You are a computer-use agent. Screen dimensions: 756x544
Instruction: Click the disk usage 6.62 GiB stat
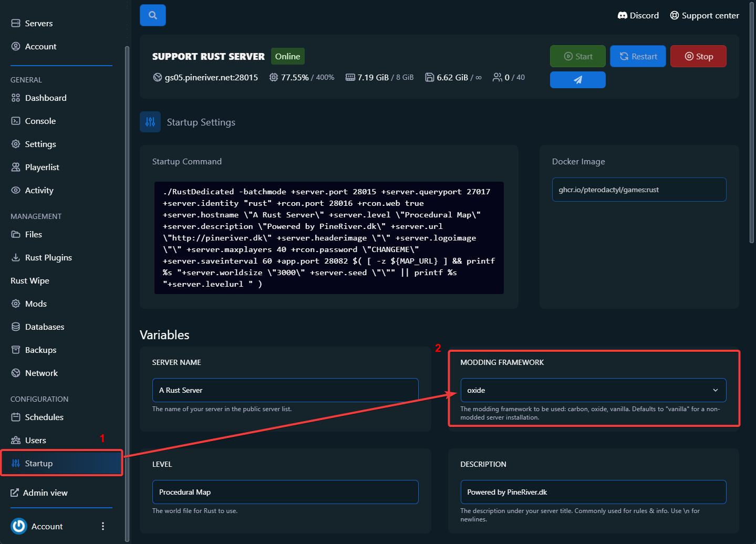click(453, 77)
